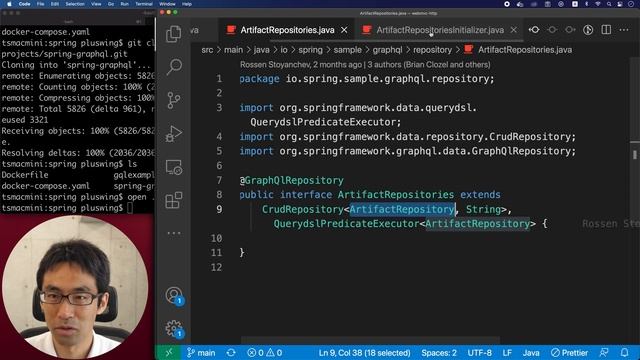This screenshot has width=640, height=360.
Task: Expand the graphql breadcrumb segment
Action: pos(387,50)
